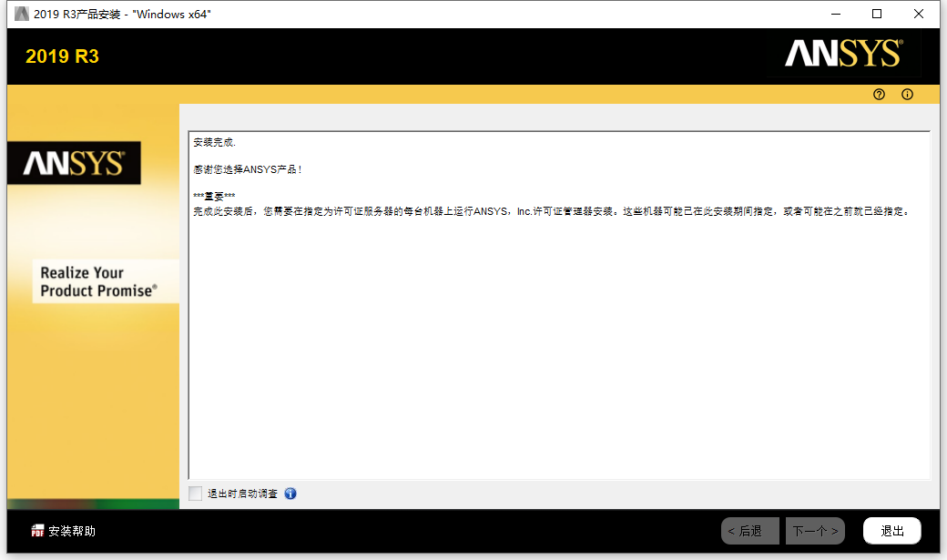Click the ANSYS logo in the header

tap(844, 53)
